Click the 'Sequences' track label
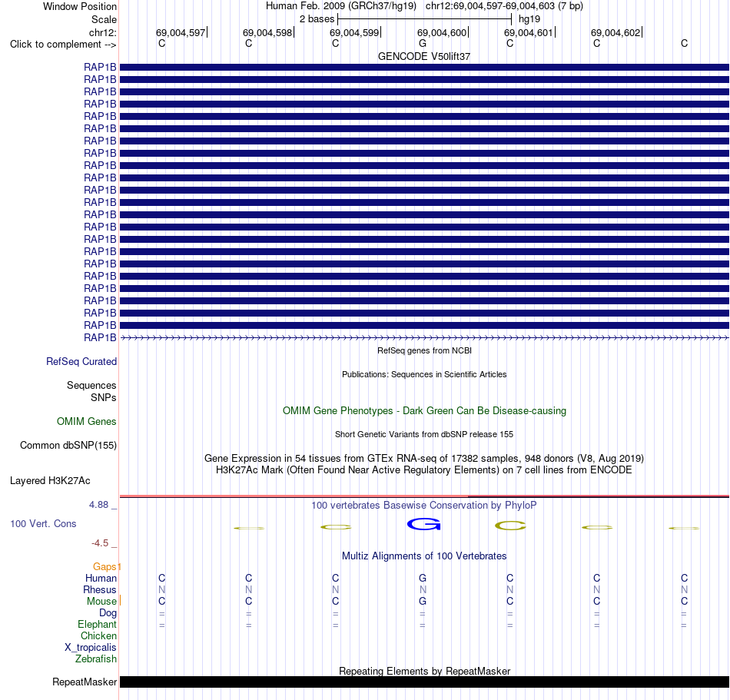The width and height of the screenshot is (730, 700). [91, 386]
